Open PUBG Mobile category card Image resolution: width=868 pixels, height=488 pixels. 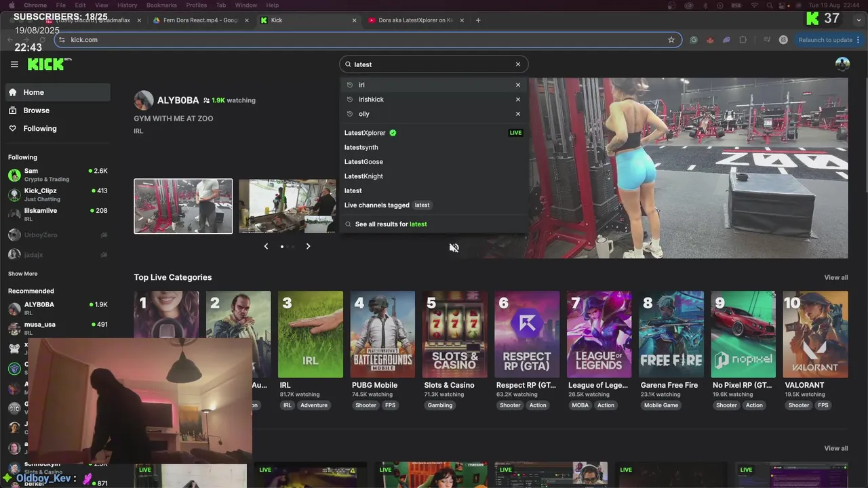(x=382, y=334)
